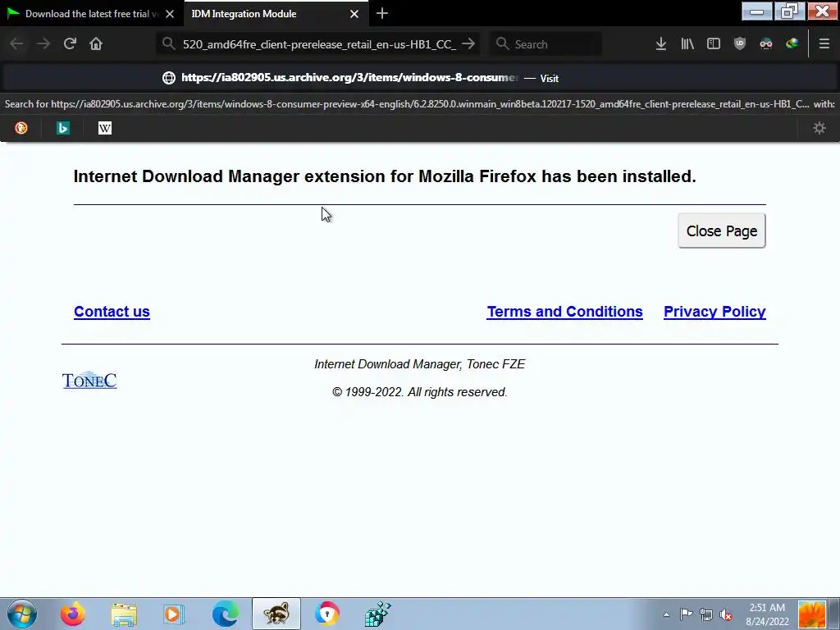Click the address bar URL field
Screen dimensions: 840x630
click(319, 44)
